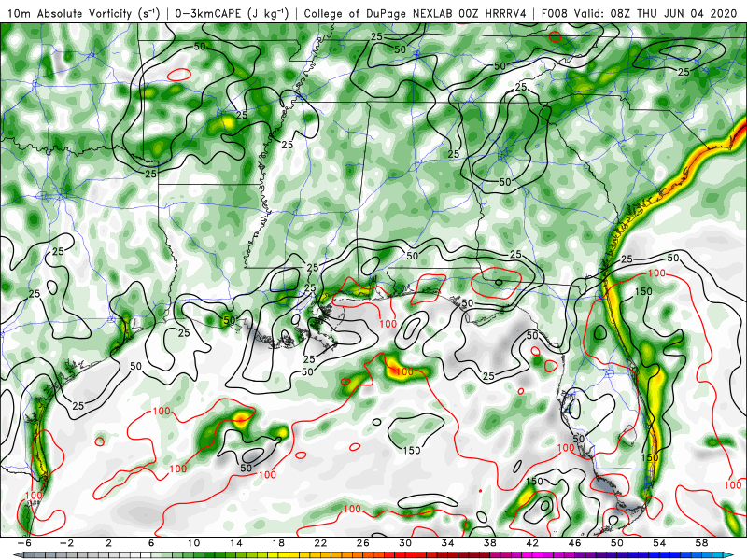Viewport: 747px width, 560px height.
Task: Click the colorbar tick label "18"
Action: [278, 543]
